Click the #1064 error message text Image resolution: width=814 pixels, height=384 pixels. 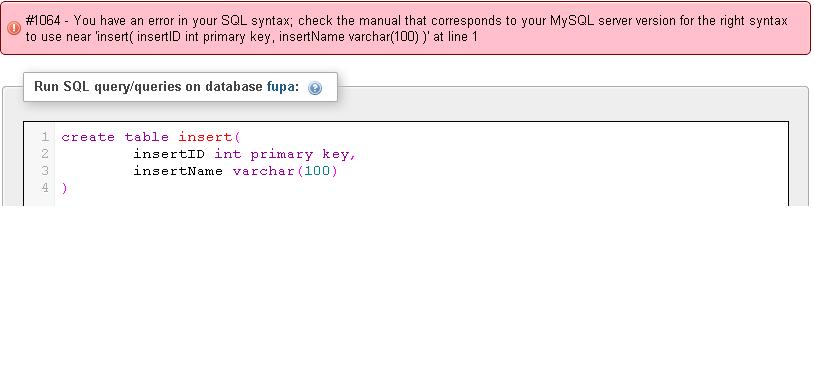coord(406,29)
